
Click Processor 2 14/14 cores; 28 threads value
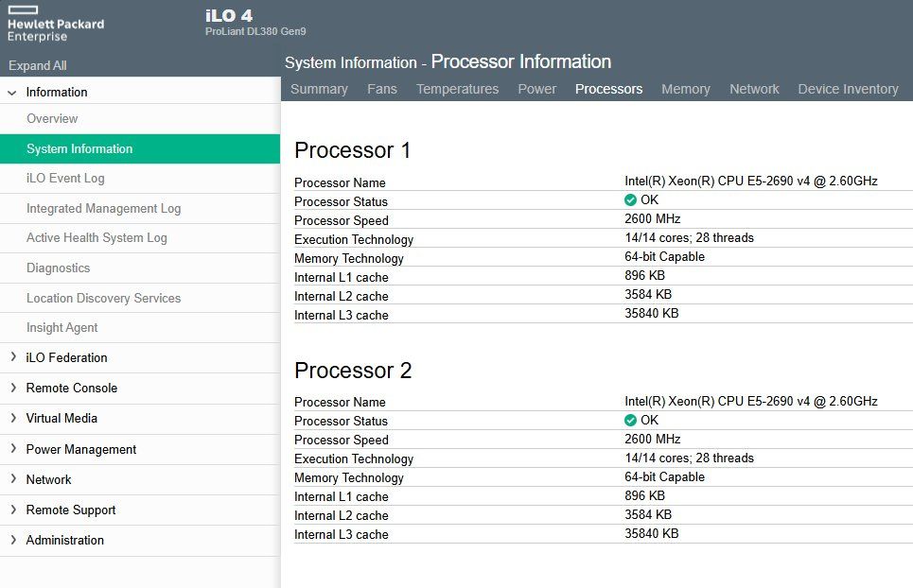point(690,458)
